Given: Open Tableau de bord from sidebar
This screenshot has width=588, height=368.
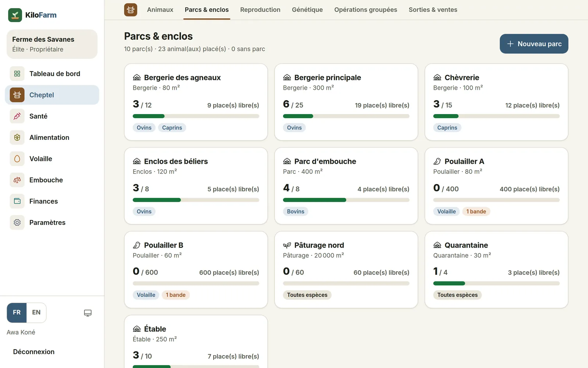Looking at the screenshot, I should pyautogui.click(x=52, y=74).
